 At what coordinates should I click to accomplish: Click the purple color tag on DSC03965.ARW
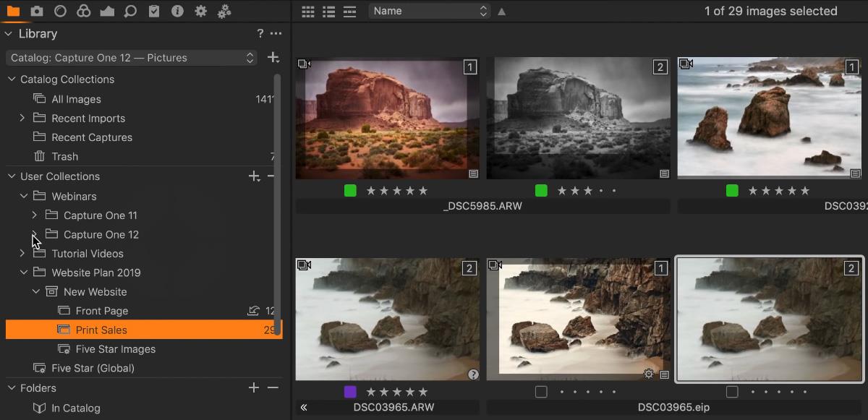point(350,392)
